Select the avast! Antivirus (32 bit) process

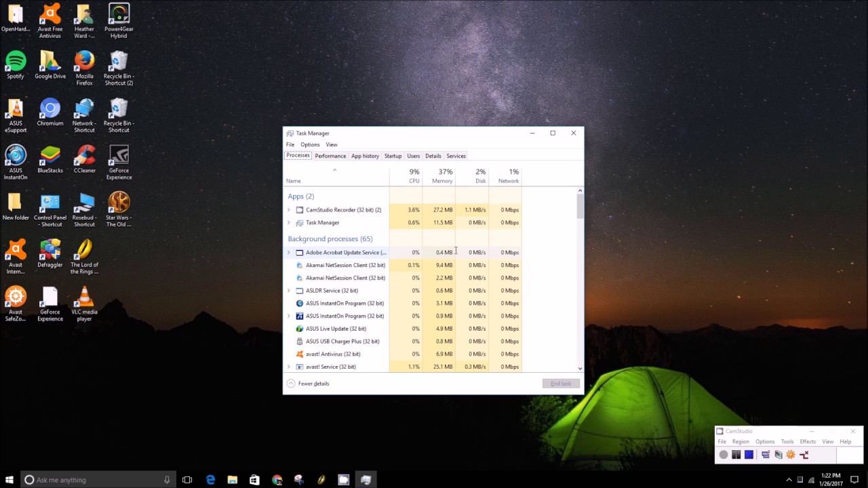(403, 354)
